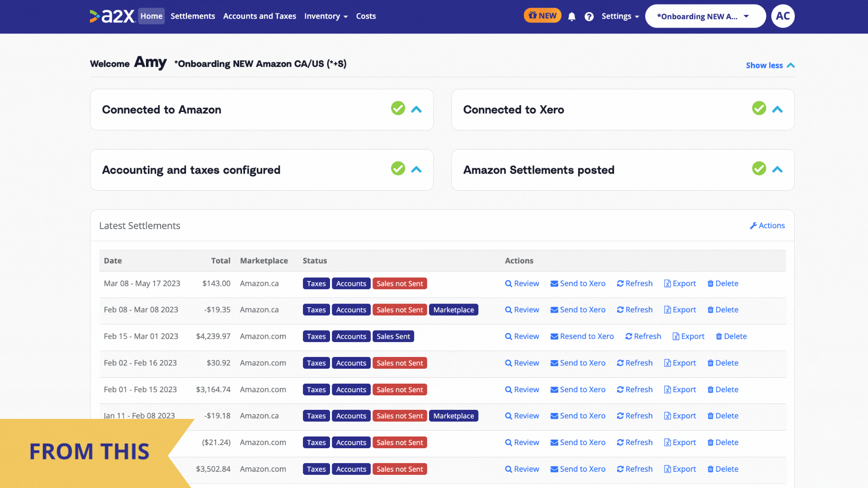Export the ($21.24) settlement
The width and height of the screenshot is (868, 488).
pyautogui.click(x=680, y=443)
